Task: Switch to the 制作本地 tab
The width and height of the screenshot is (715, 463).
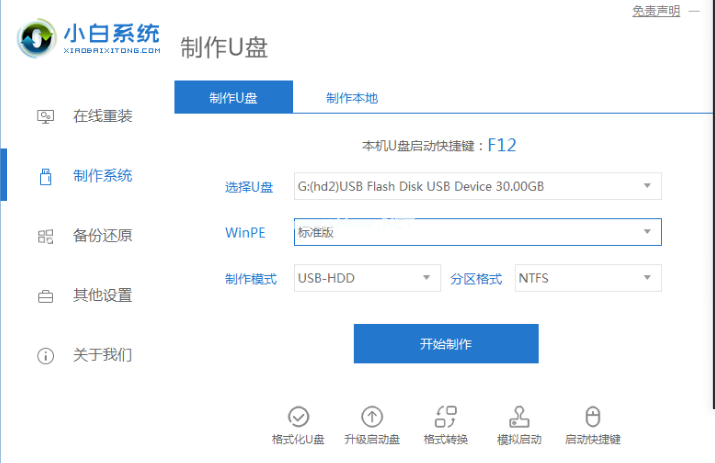Action: (x=352, y=98)
